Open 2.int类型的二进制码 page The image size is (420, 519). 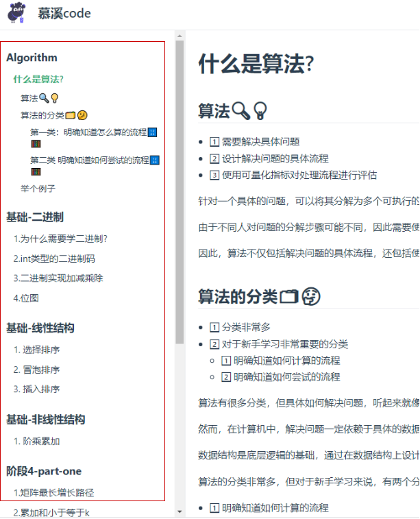(x=54, y=258)
